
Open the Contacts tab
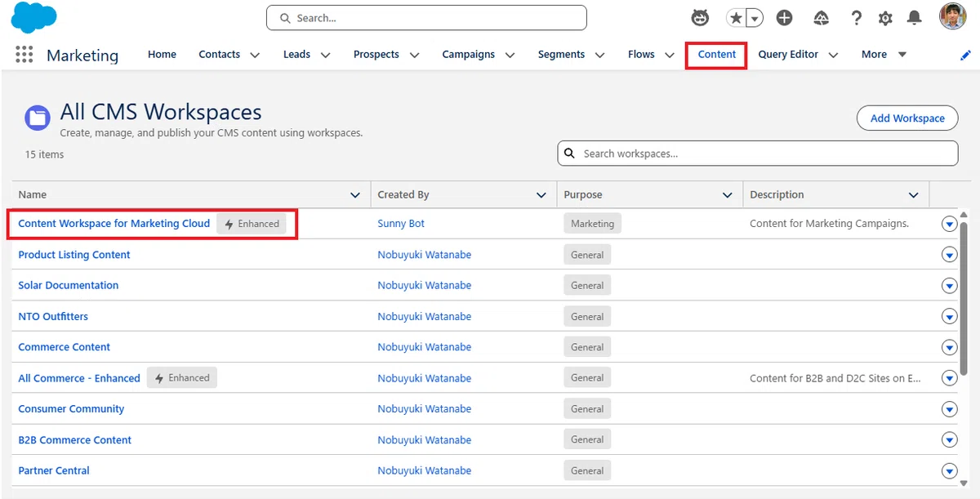(x=220, y=55)
